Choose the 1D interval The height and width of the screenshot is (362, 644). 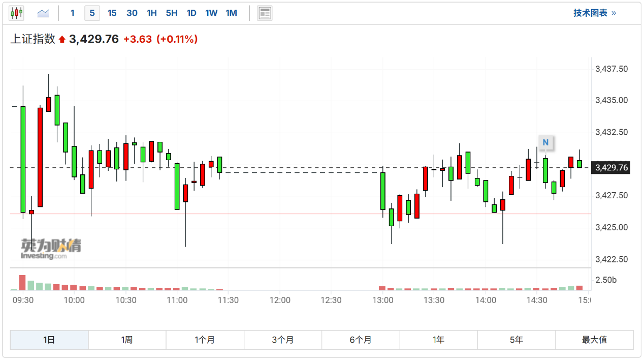click(191, 13)
